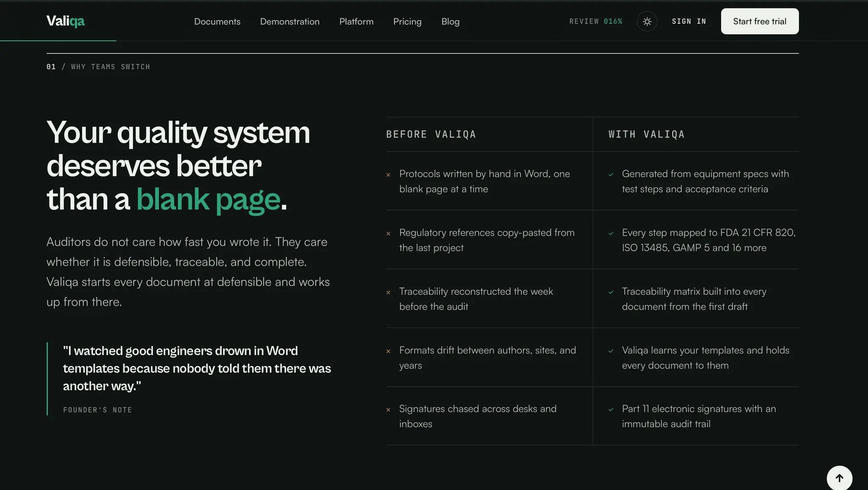The image size is (868, 490).
Task: Click 'Protocols written by hand in Word' text
Action: coord(484,182)
